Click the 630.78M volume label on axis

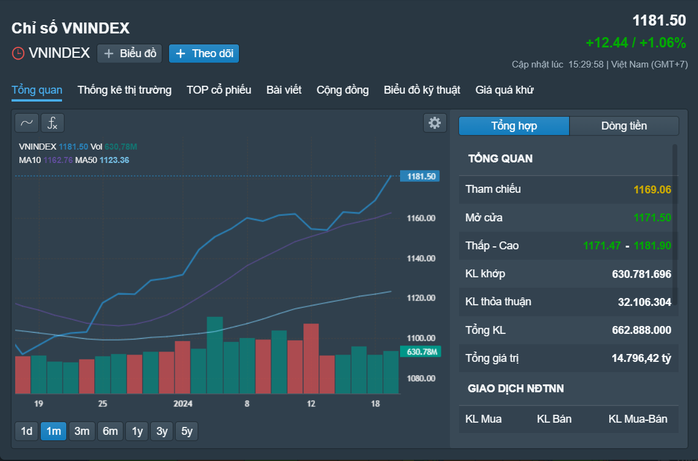[x=421, y=352]
